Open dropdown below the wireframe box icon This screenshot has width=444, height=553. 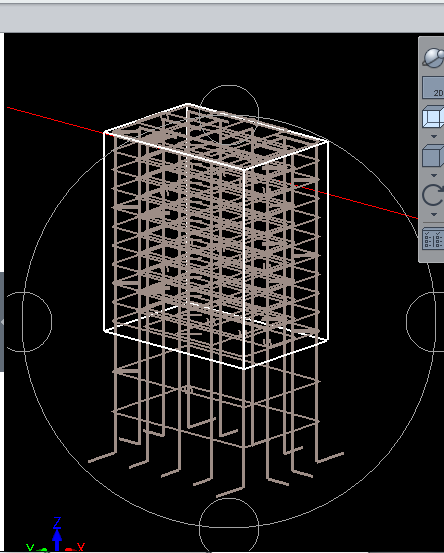[x=434, y=136]
